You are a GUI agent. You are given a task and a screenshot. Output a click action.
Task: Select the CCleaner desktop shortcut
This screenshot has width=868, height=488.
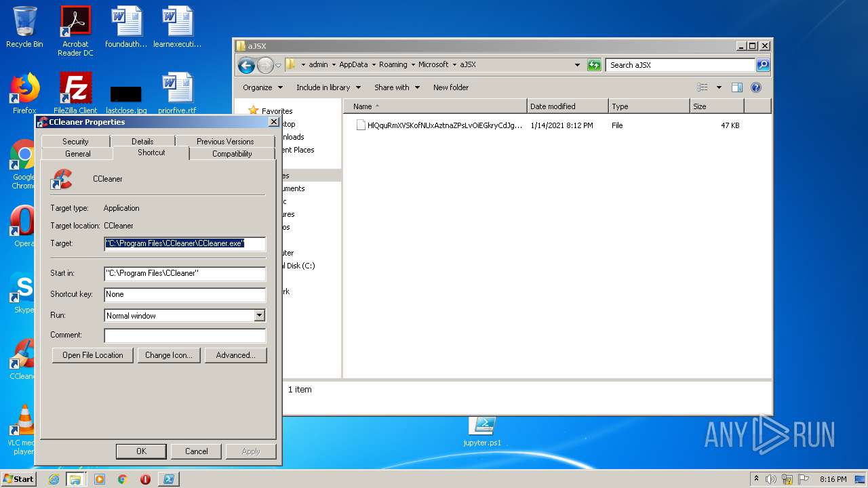click(22, 359)
